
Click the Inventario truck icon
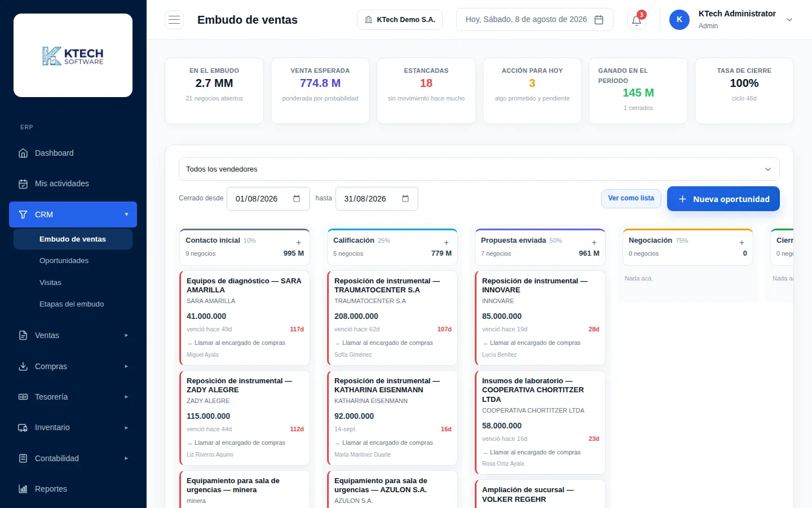coord(23,427)
